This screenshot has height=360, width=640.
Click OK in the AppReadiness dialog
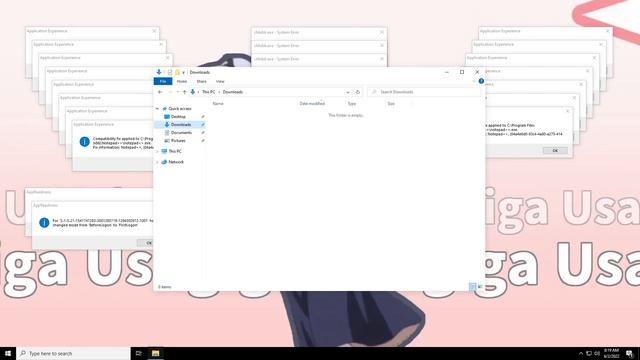[146, 243]
